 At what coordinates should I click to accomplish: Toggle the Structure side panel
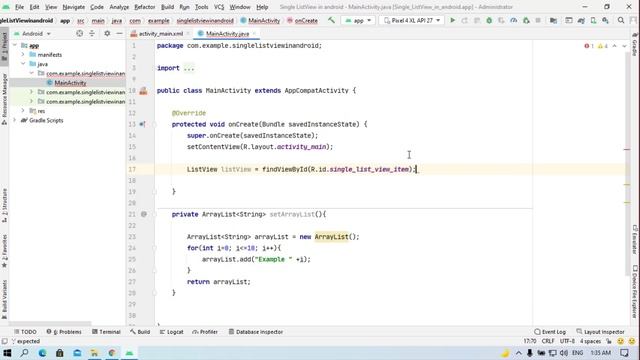coord(4,205)
